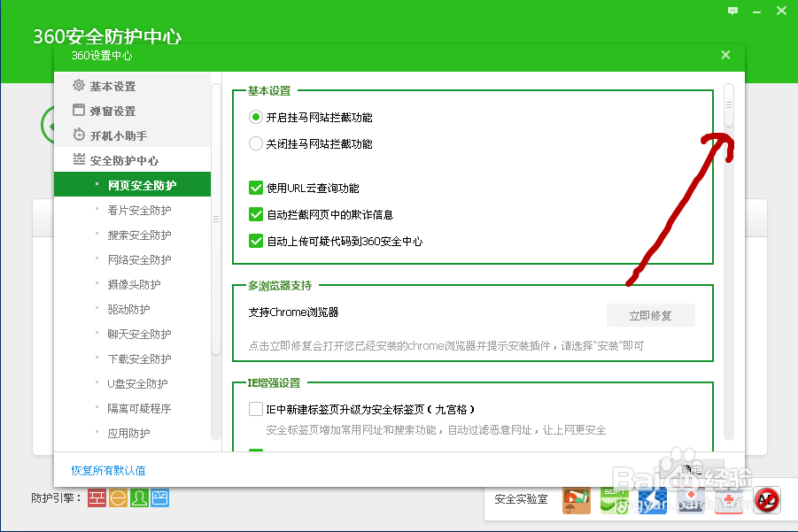This screenshot has width=798, height=532.
Task: Click the sidebar list scrollbar
Action: (x=216, y=219)
